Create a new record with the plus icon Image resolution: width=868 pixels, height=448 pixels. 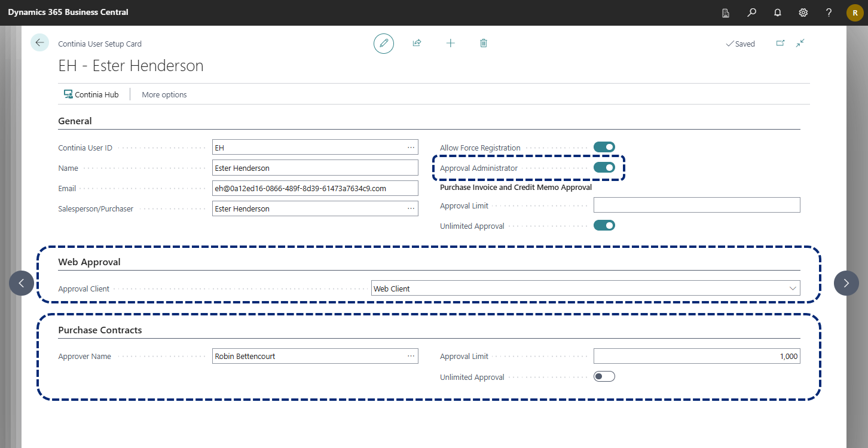point(451,43)
